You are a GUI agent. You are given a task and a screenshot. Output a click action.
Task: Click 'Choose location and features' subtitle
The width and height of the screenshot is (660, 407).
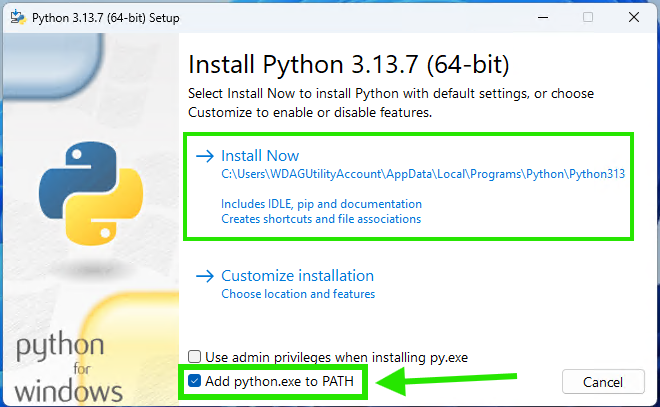point(298,294)
